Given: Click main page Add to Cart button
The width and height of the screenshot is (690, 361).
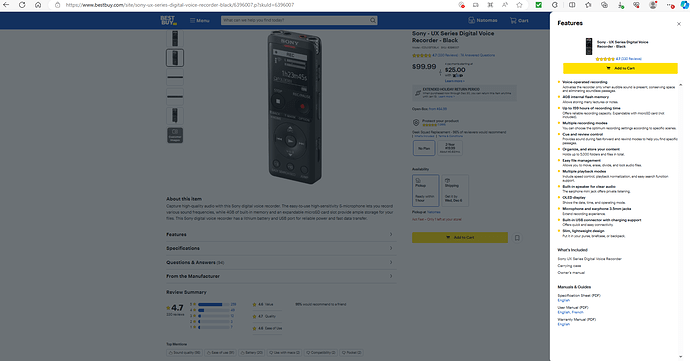Looking at the screenshot, I should 460,237.
